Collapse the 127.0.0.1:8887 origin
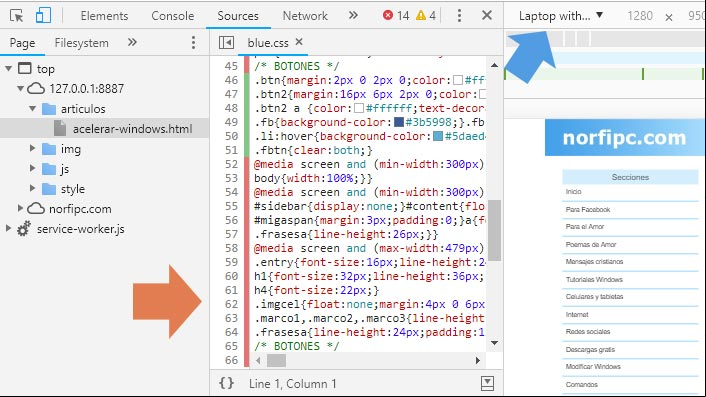Viewport: 706px width, 397px height. pos(20,89)
